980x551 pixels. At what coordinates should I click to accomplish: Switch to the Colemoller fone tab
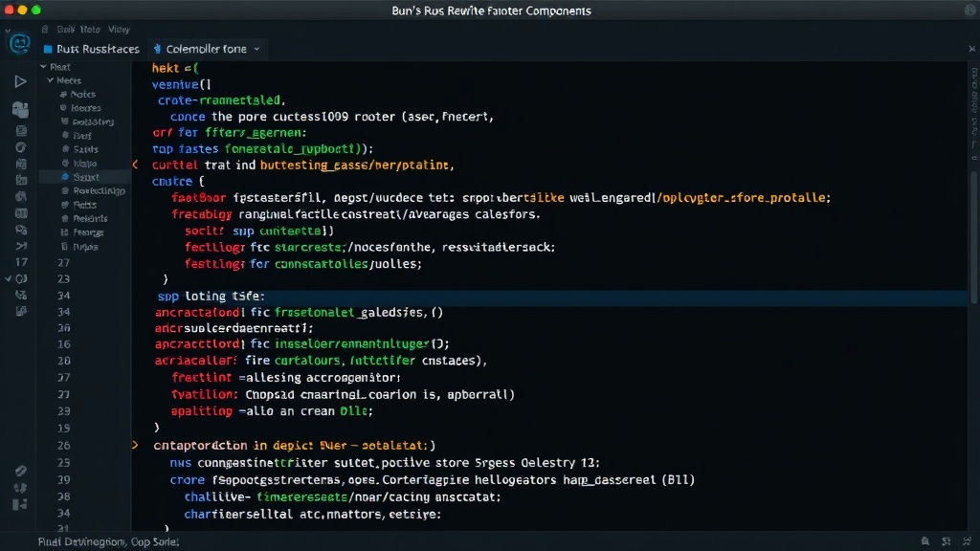point(208,49)
